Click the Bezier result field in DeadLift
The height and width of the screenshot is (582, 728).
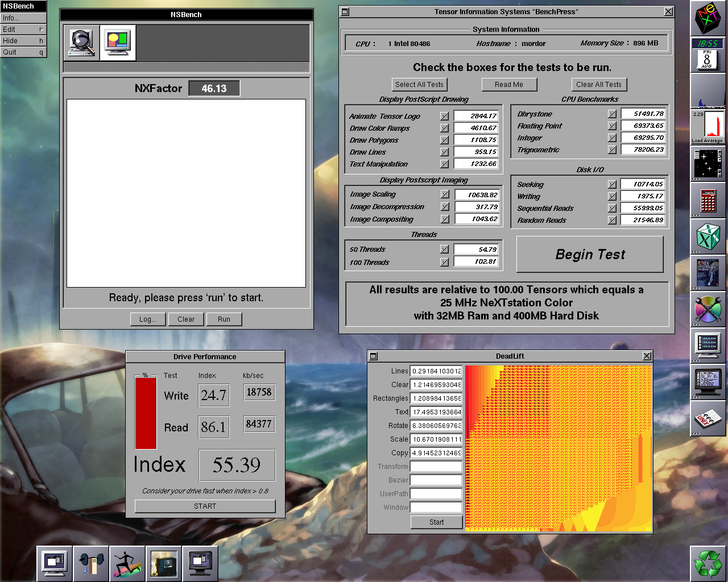click(436, 480)
